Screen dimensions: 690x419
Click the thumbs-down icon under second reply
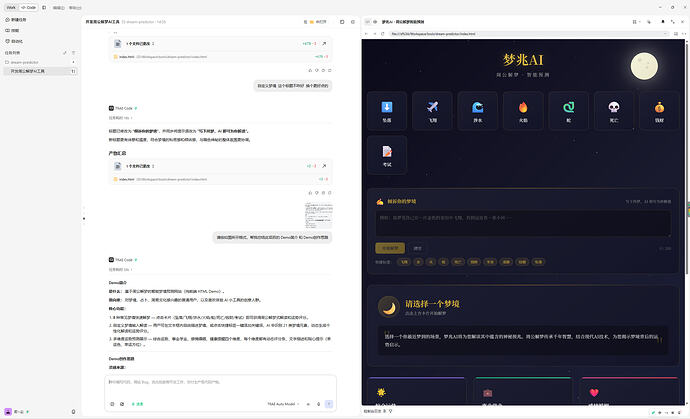pos(317,193)
